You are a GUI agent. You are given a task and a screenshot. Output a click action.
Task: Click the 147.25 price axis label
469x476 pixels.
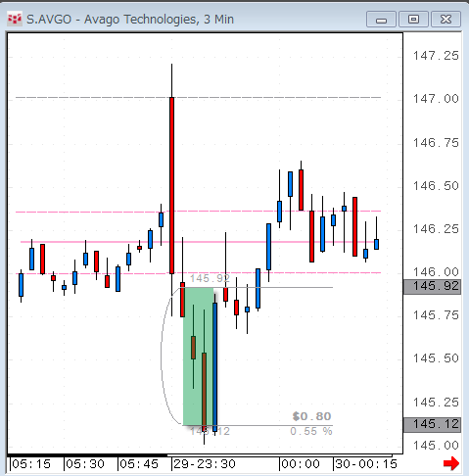pyautogui.click(x=436, y=56)
